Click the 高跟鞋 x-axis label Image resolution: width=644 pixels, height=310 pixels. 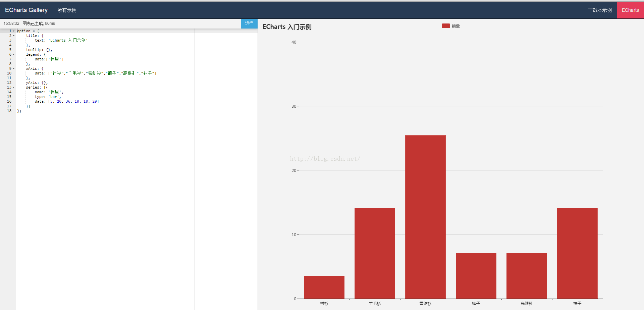[x=527, y=304]
